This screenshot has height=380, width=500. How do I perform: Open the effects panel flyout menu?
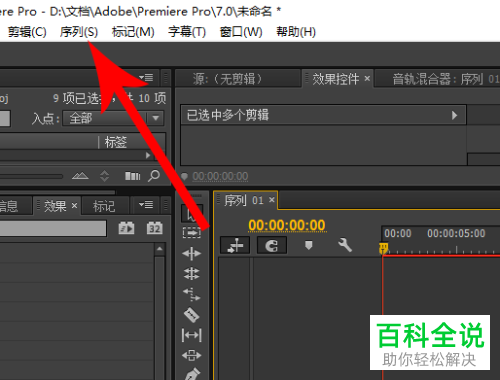(x=146, y=204)
